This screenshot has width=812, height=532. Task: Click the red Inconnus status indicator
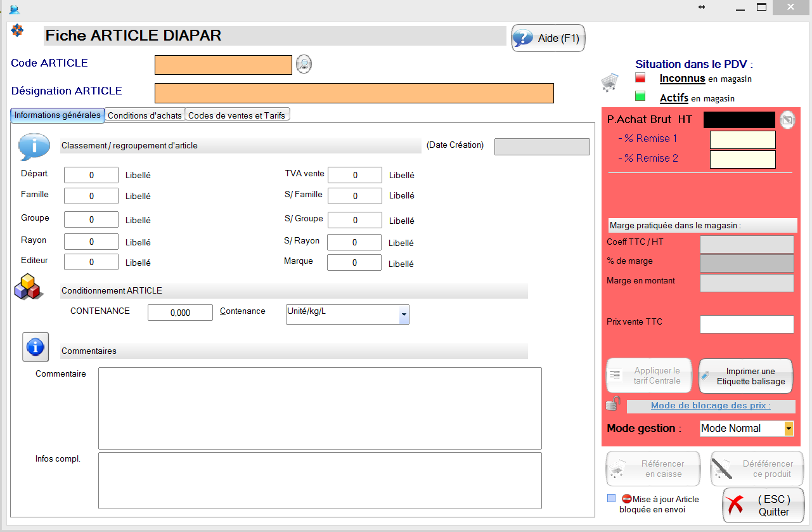pyautogui.click(x=640, y=78)
